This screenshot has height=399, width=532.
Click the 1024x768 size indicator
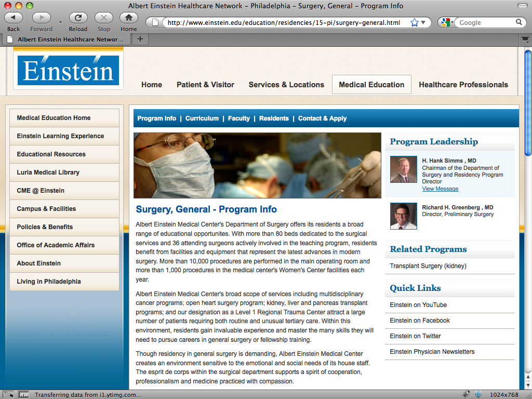pyautogui.click(x=504, y=395)
